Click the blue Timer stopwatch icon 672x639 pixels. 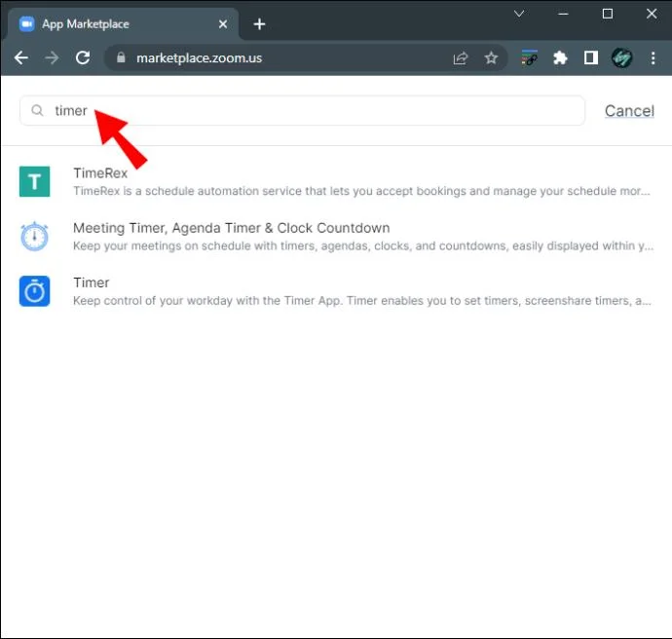pos(35,291)
